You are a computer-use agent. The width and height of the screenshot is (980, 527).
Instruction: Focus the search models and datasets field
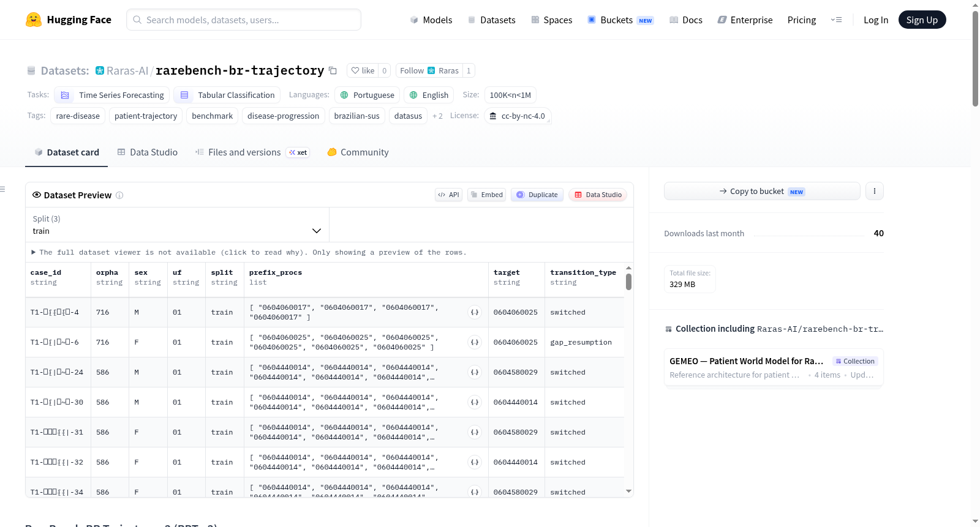[244, 20]
